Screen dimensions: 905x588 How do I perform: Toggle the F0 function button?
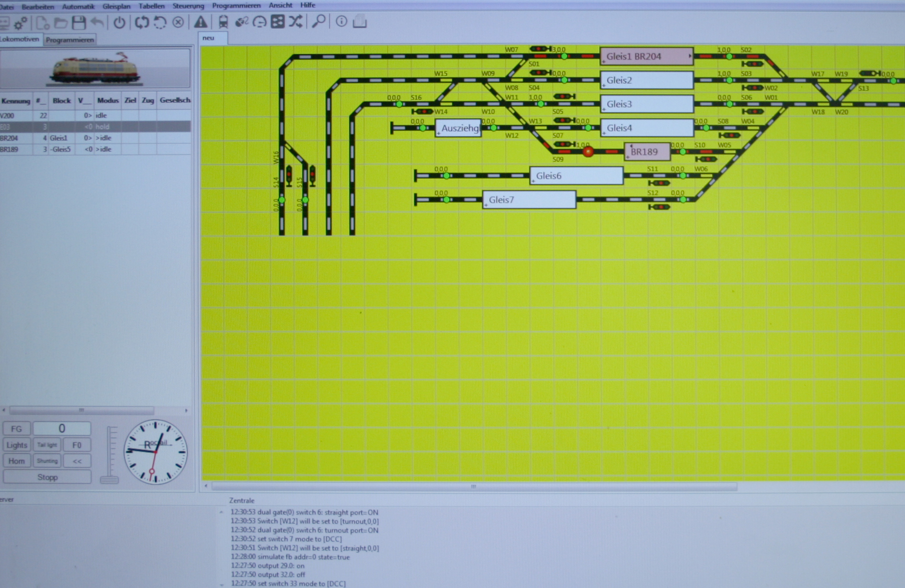coord(77,445)
